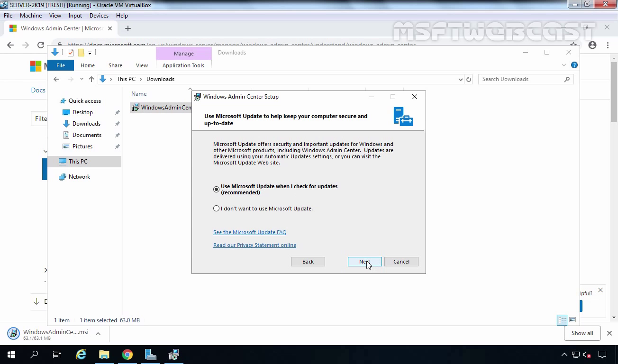Switch to large icons view layout
Image resolution: width=618 pixels, height=364 pixels.
click(573, 320)
